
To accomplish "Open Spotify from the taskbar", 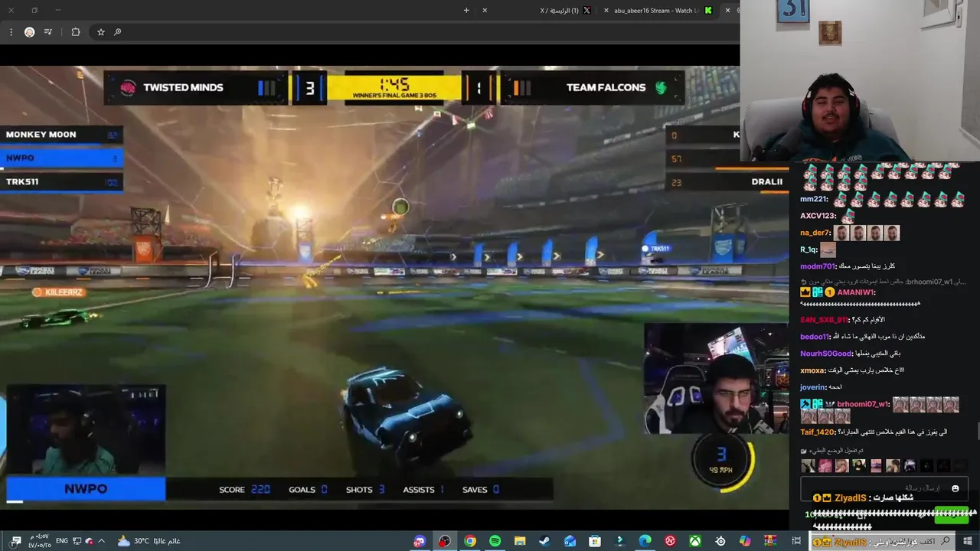I will pos(495,541).
